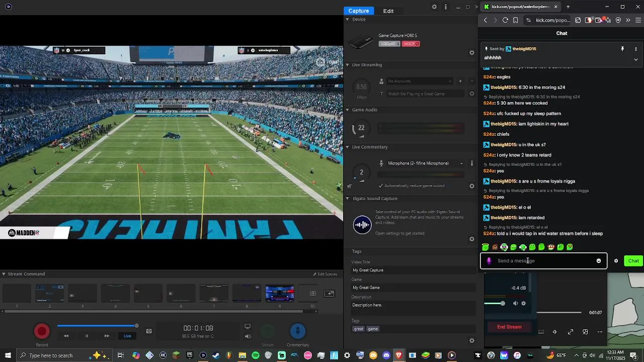
Task: Select the 'game' tag
Action: pyautogui.click(x=373, y=329)
